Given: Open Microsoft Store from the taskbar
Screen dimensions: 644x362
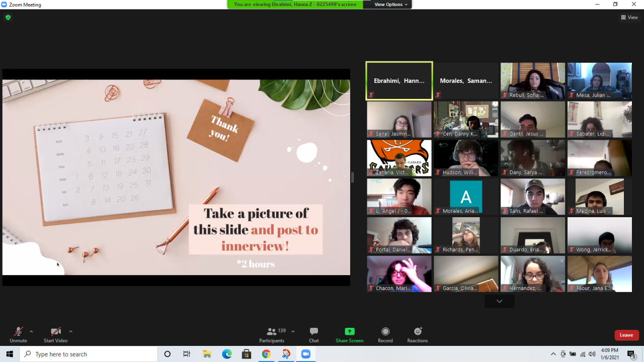Looking at the screenshot, I should pos(246,354).
